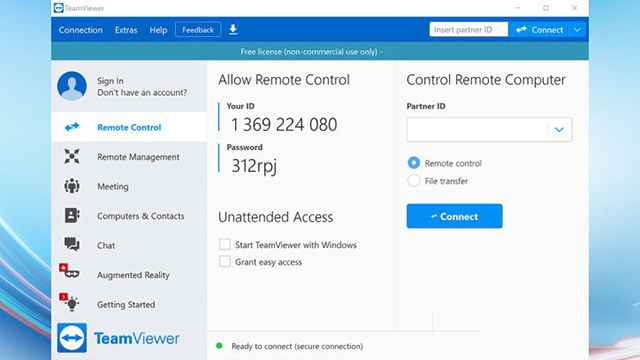Image resolution: width=640 pixels, height=360 pixels.
Task: Click Don't have an account link
Action: [x=142, y=93]
